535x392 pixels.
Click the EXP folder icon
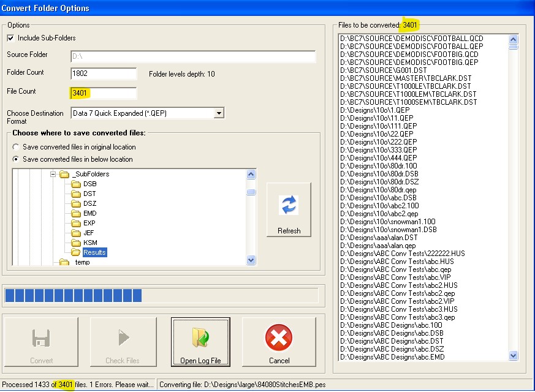coord(76,224)
